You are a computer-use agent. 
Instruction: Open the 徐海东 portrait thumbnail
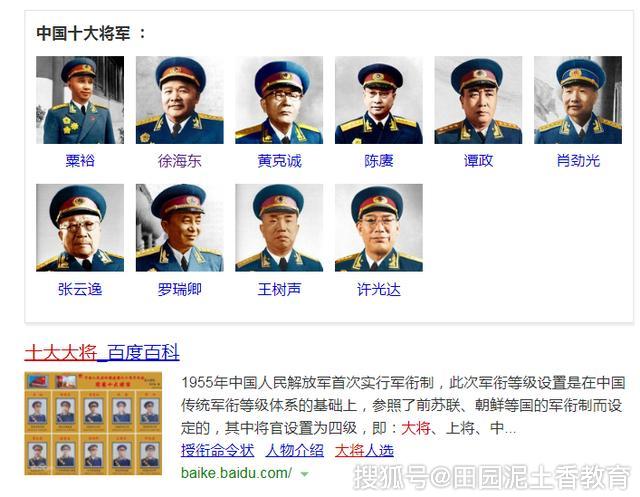point(180,100)
